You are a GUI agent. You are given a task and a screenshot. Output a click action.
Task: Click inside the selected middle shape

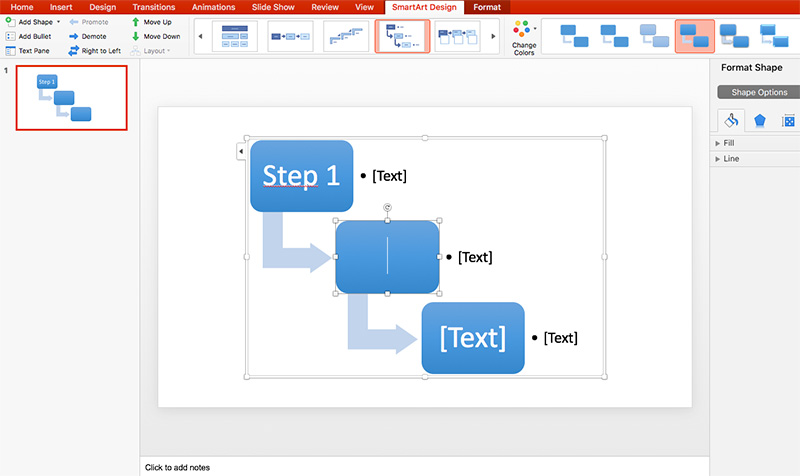387,257
